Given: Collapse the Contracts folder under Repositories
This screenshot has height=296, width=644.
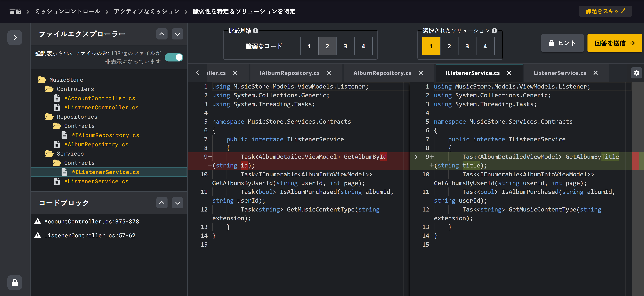Looking at the screenshot, I should [x=73, y=126].
